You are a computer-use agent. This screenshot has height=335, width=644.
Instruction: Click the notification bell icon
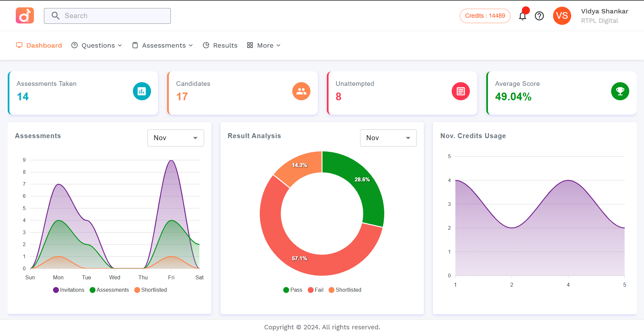[523, 16]
